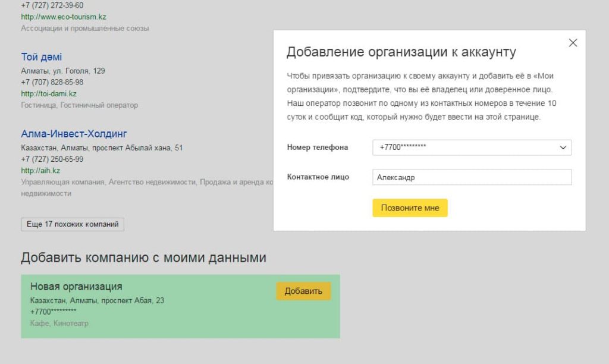Visit the toi-dami.kz website link
The image size is (609, 364).
pos(49,93)
